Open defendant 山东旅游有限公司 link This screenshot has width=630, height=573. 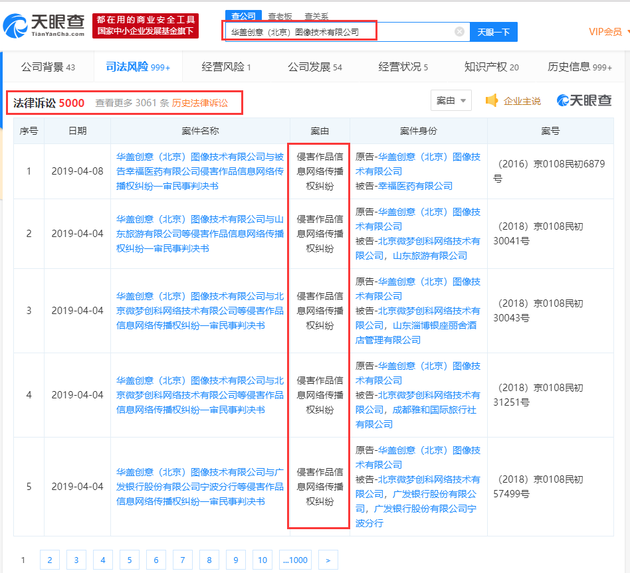tap(430, 256)
